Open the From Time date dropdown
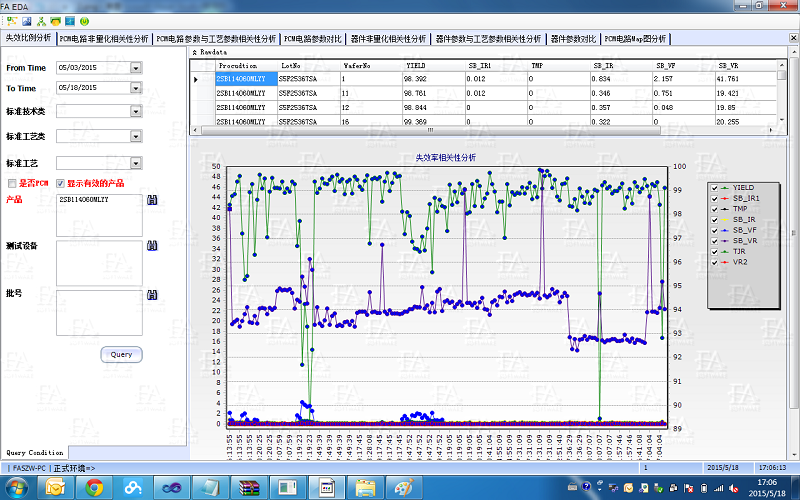Image resolution: width=800 pixels, height=500 pixels. (135, 68)
